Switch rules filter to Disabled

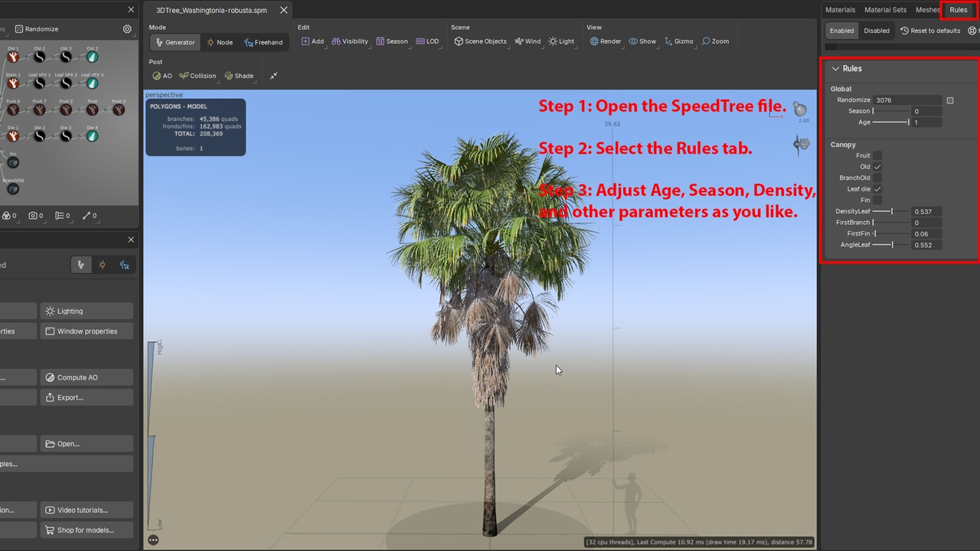click(877, 31)
